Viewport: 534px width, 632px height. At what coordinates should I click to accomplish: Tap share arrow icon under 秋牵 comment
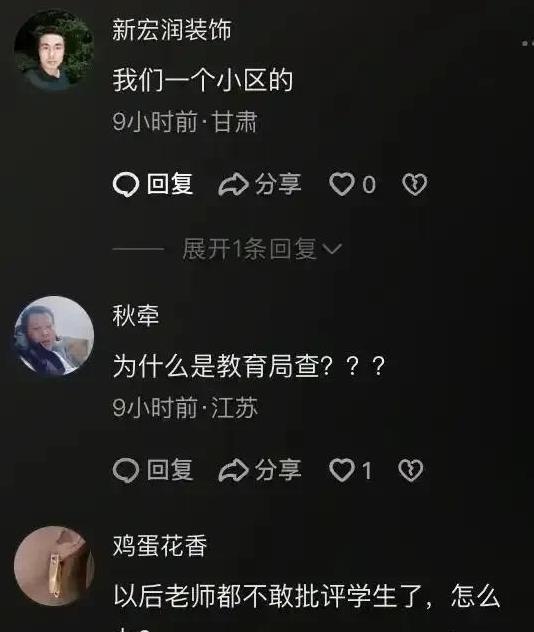click(x=233, y=470)
